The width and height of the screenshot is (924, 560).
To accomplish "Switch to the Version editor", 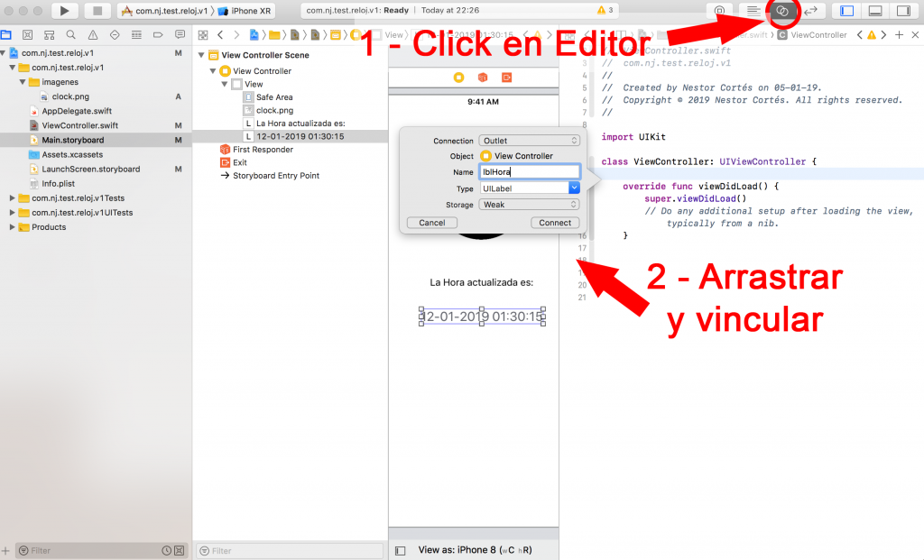I will (811, 11).
